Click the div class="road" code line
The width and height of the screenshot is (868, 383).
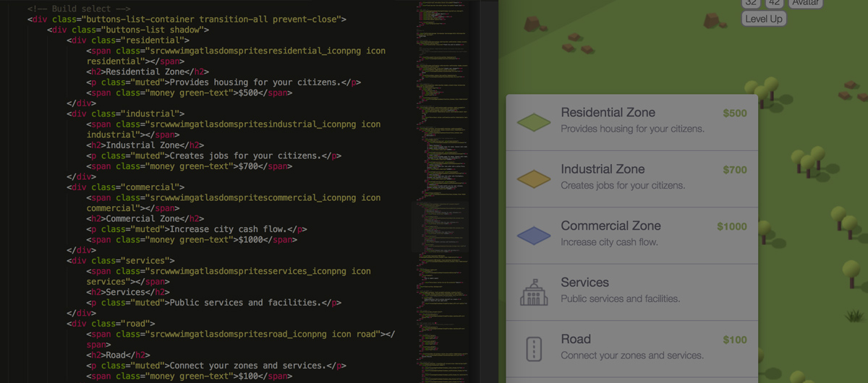tap(111, 323)
